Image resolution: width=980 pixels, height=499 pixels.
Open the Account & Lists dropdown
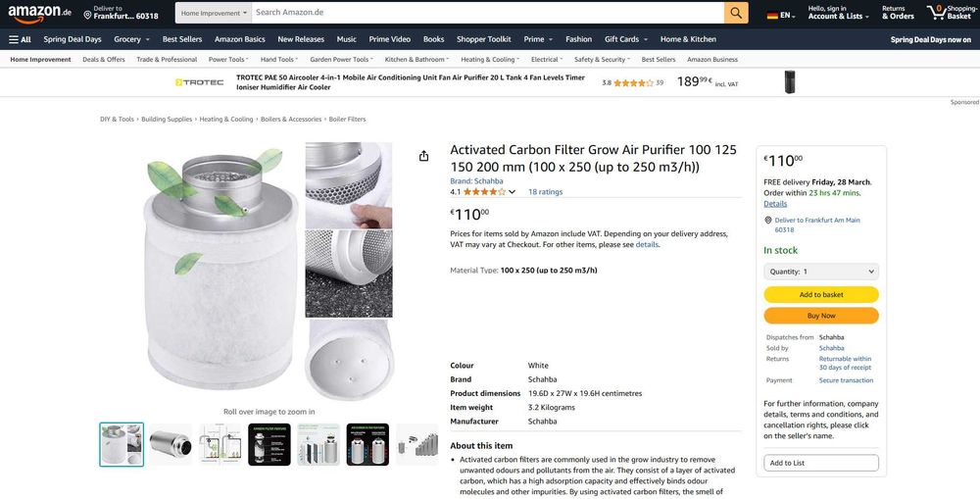[838, 16]
